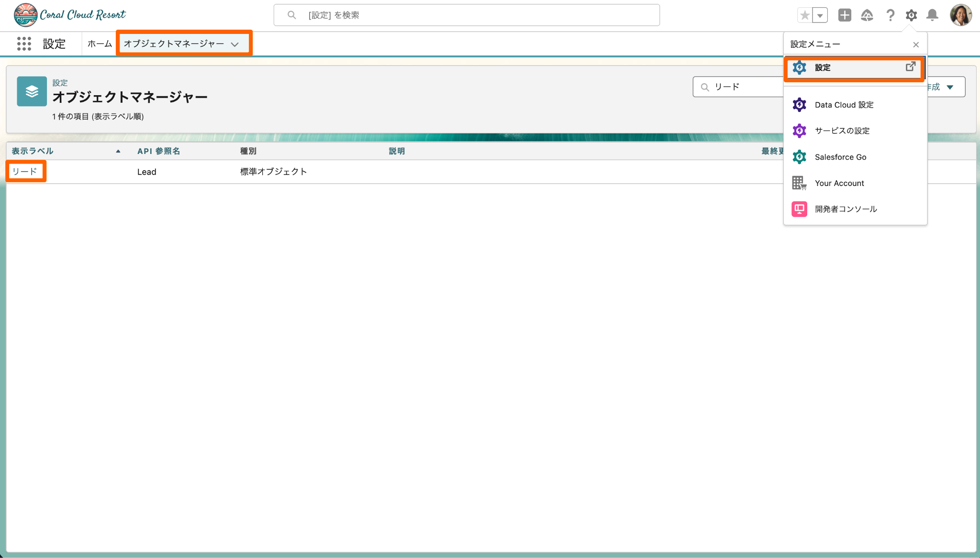Expand the 作成 dropdown button
The height and width of the screenshot is (558, 980).
tap(950, 87)
